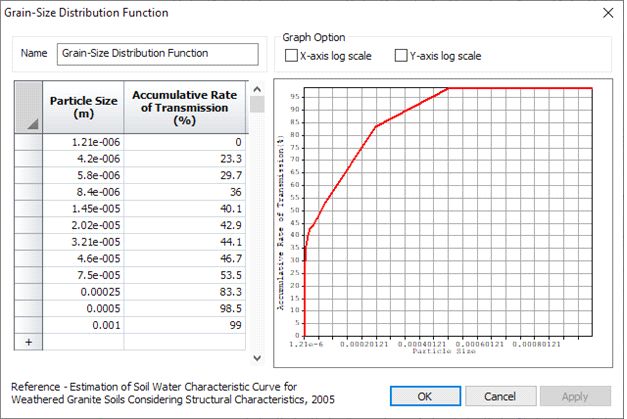Viewport: 627px width, 419px height.
Task: Click transmission value 98.5 cell
Action: [x=184, y=308]
